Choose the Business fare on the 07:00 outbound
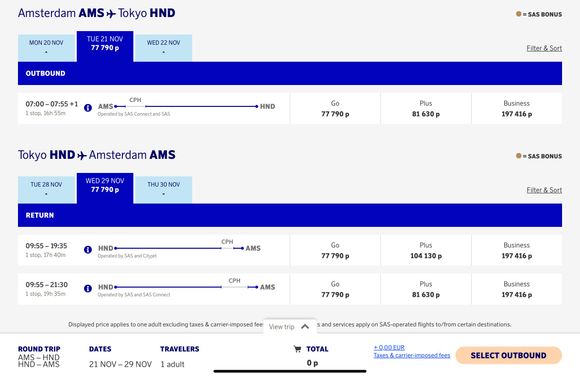The image size is (580, 376). click(517, 108)
